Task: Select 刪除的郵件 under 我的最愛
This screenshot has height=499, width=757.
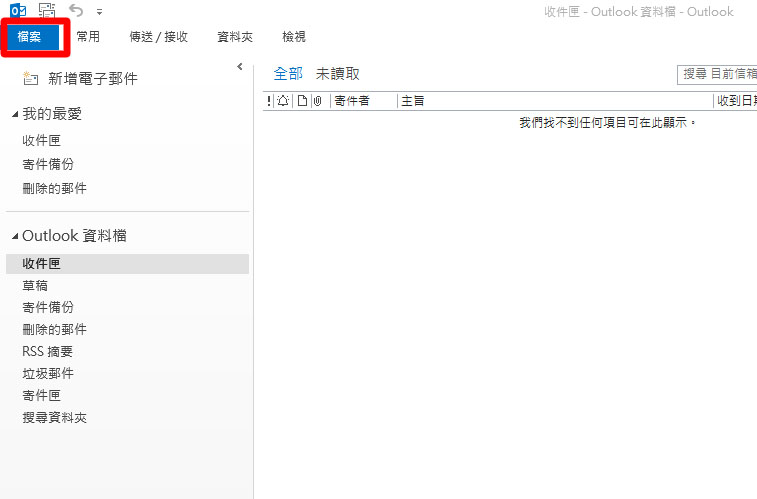Action: coord(55,188)
